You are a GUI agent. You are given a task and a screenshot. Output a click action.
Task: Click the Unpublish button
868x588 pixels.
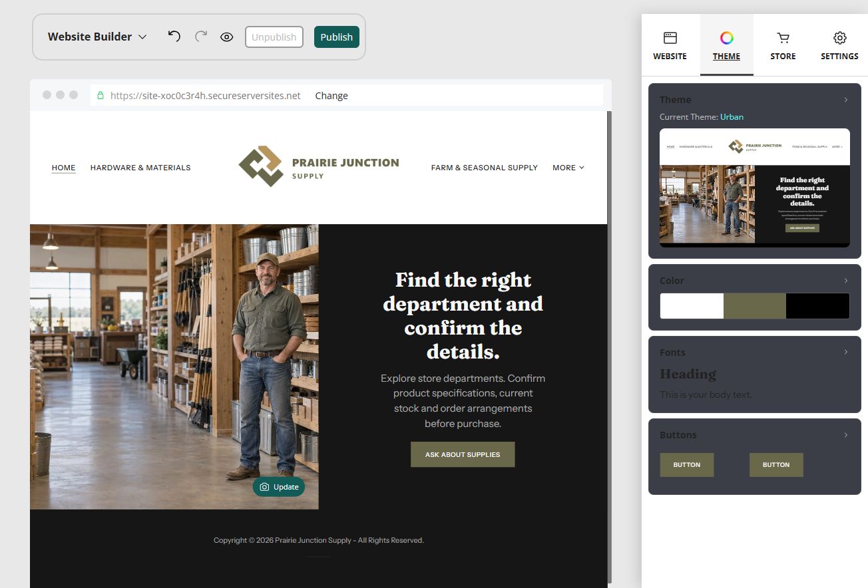pyautogui.click(x=274, y=37)
